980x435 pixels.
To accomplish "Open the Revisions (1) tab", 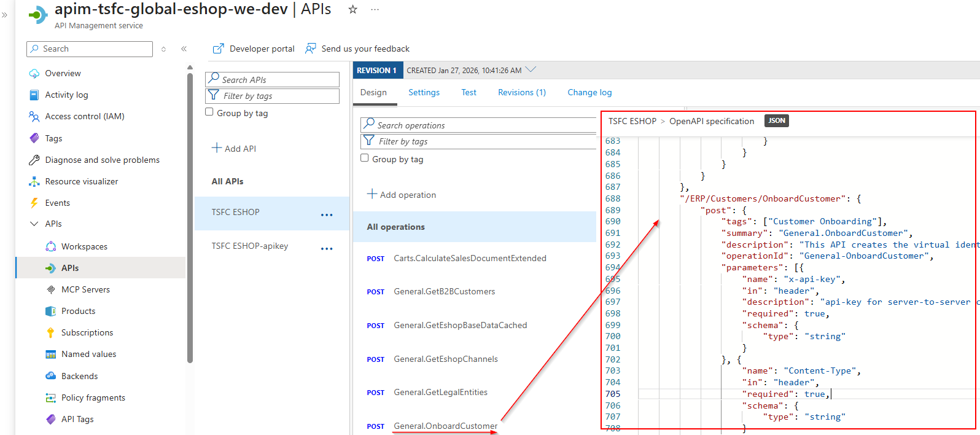I will pyautogui.click(x=522, y=93).
